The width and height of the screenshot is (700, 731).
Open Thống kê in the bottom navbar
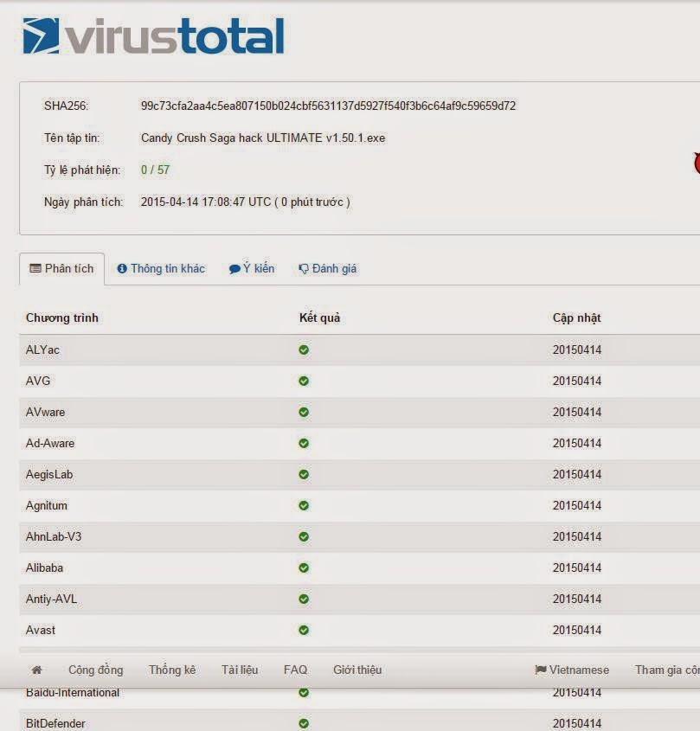pyautogui.click(x=172, y=670)
